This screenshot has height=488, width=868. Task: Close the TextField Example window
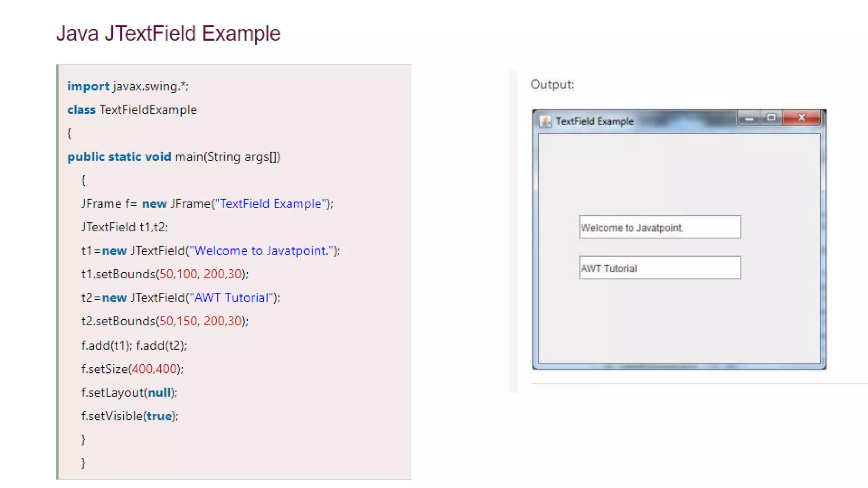point(801,118)
